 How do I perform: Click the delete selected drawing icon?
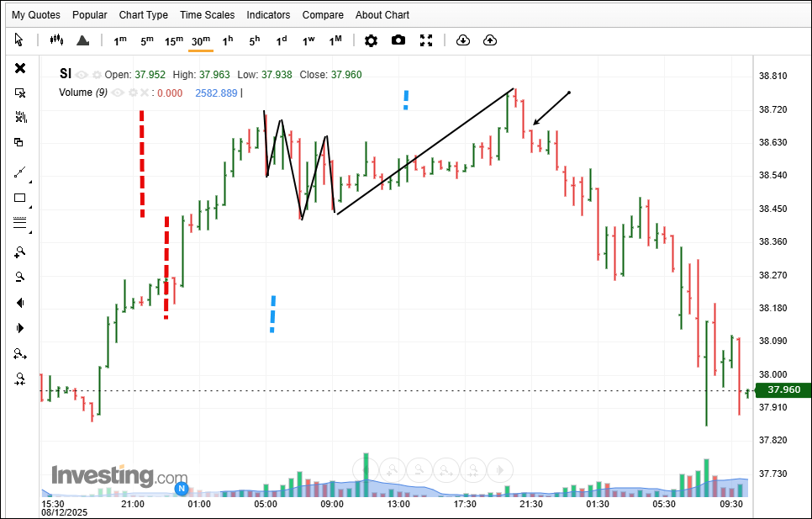tap(20, 93)
